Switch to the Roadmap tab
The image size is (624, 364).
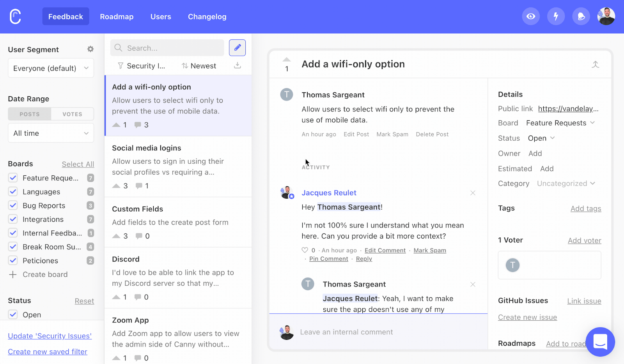point(117,17)
